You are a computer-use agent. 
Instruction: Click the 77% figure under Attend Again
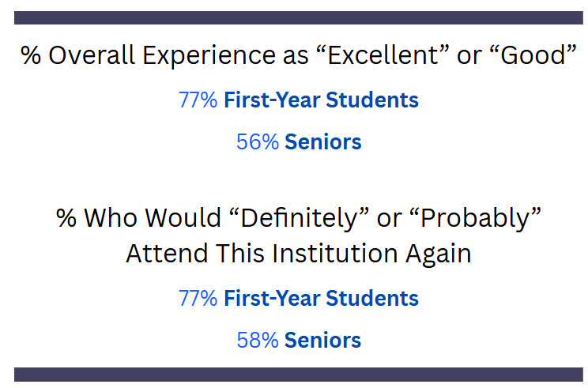click(198, 298)
